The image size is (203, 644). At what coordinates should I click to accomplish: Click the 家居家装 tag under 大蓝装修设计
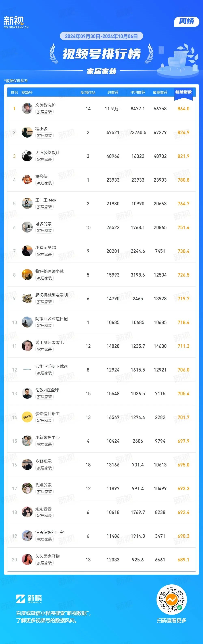coord(44,159)
